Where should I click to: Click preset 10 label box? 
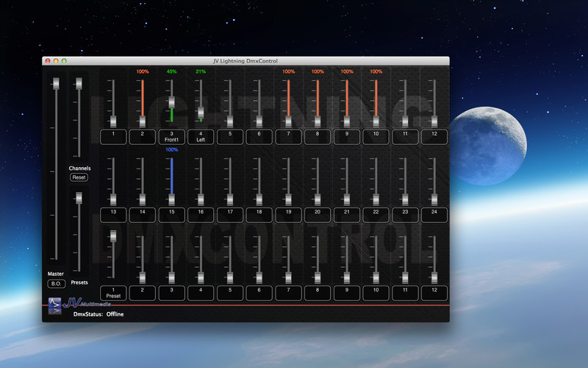point(376,293)
